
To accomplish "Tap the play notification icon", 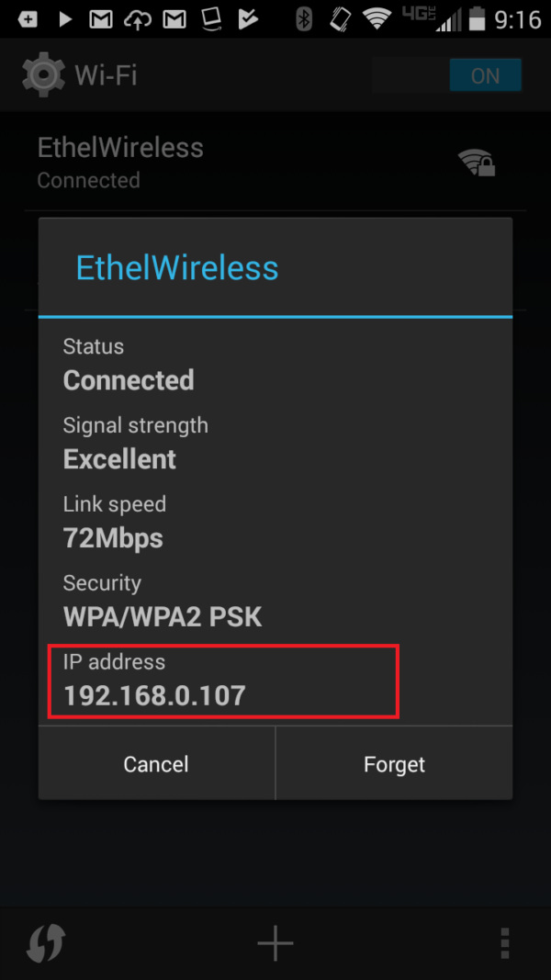I will coord(65,19).
